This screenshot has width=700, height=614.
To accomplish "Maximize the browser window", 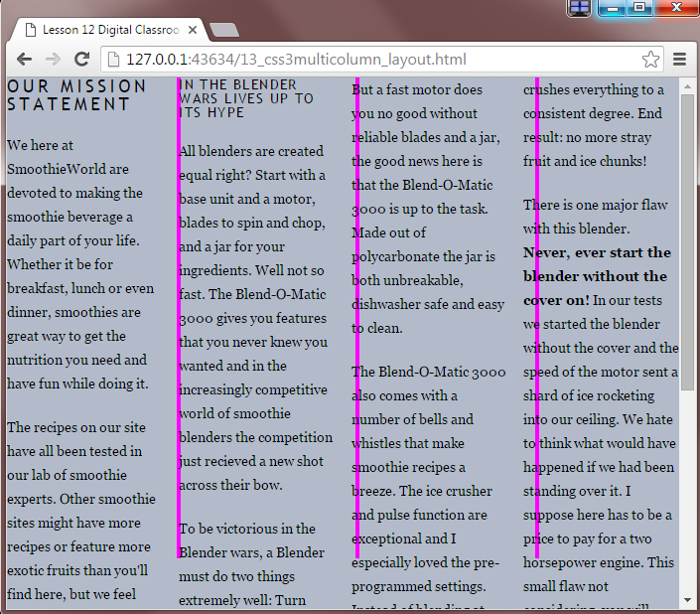I will [640, 9].
